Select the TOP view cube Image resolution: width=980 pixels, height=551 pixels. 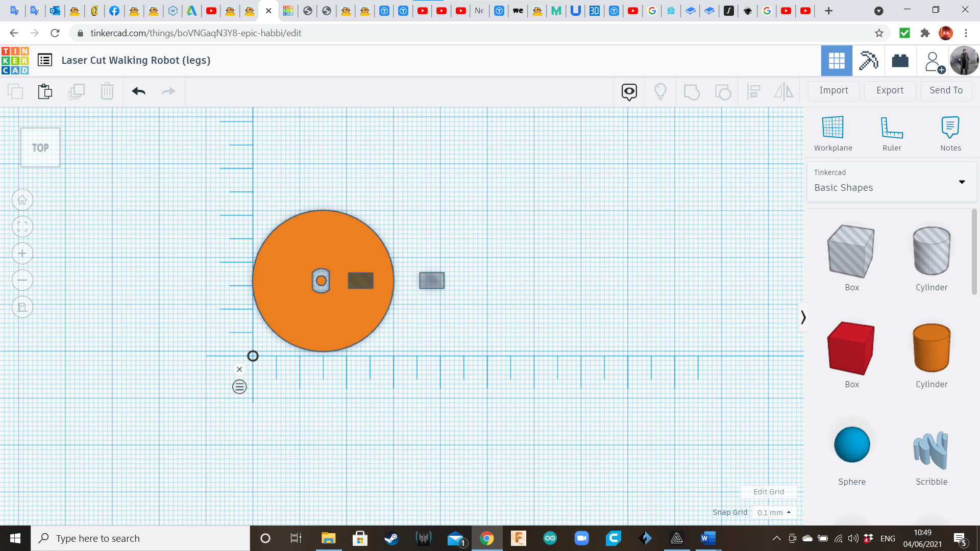point(40,147)
